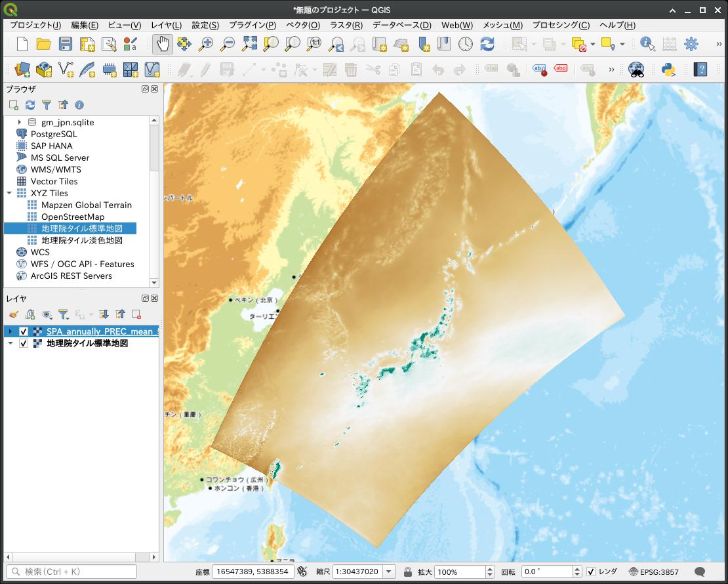This screenshot has width=728, height=584.
Task: Zoom to native resolution 1:1 icon
Action: (314, 44)
